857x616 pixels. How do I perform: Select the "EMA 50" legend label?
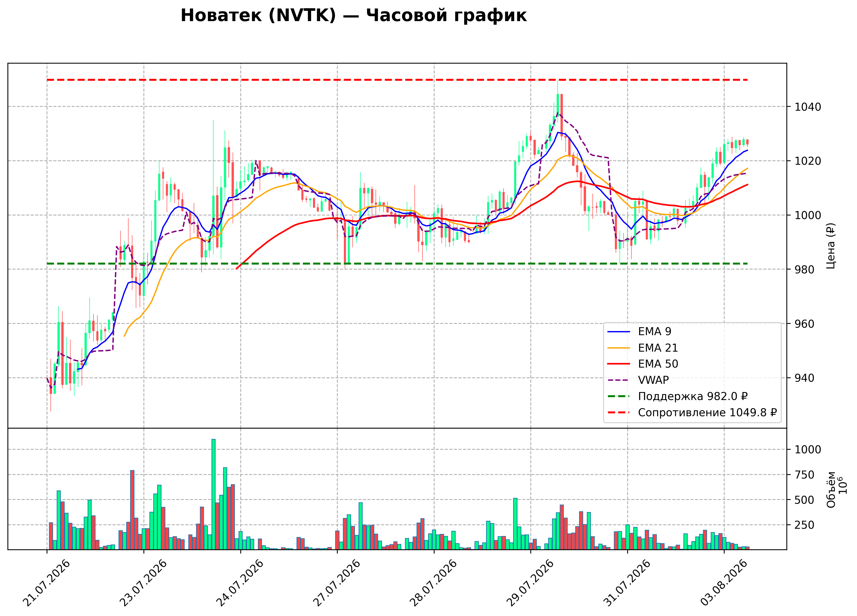click(x=658, y=364)
